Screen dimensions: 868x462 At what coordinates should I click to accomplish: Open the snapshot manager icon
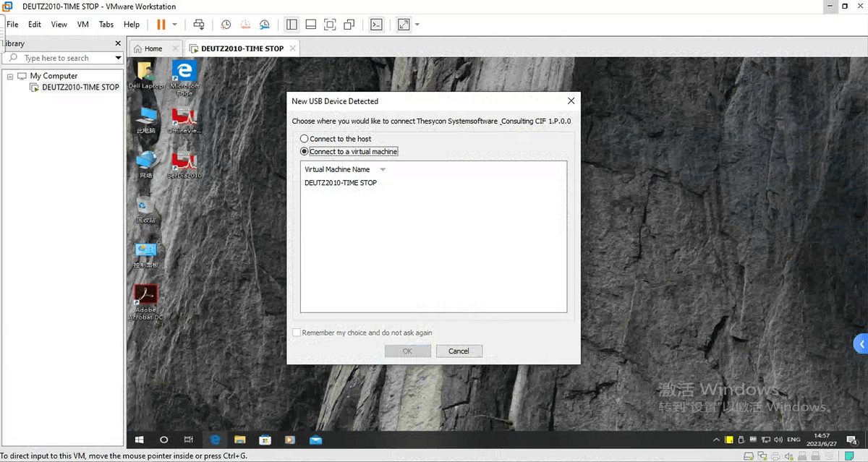[x=265, y=24]
